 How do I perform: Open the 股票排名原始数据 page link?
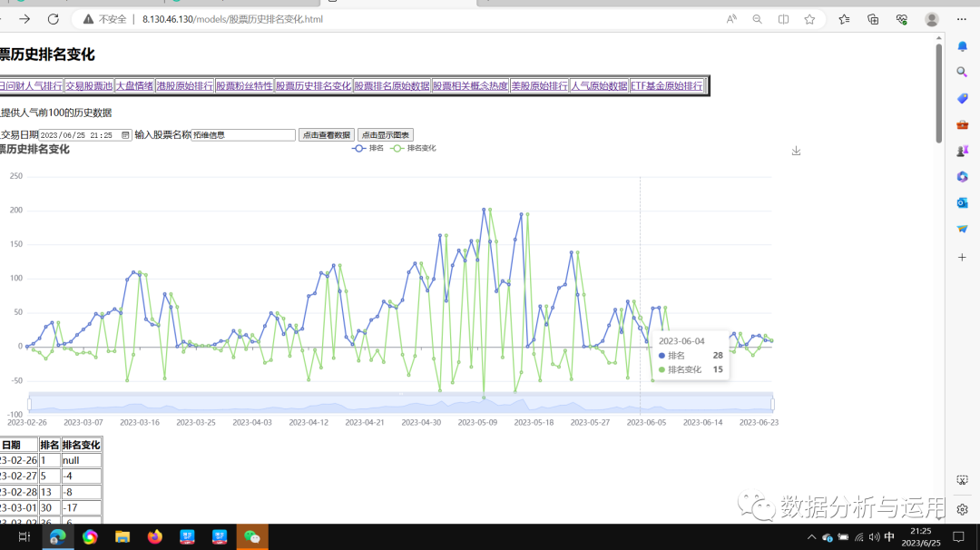(392, 85)
